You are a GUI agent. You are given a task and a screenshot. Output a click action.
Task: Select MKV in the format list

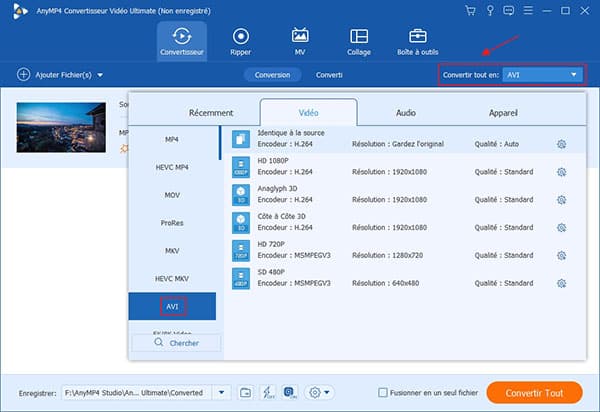[172, 250]
